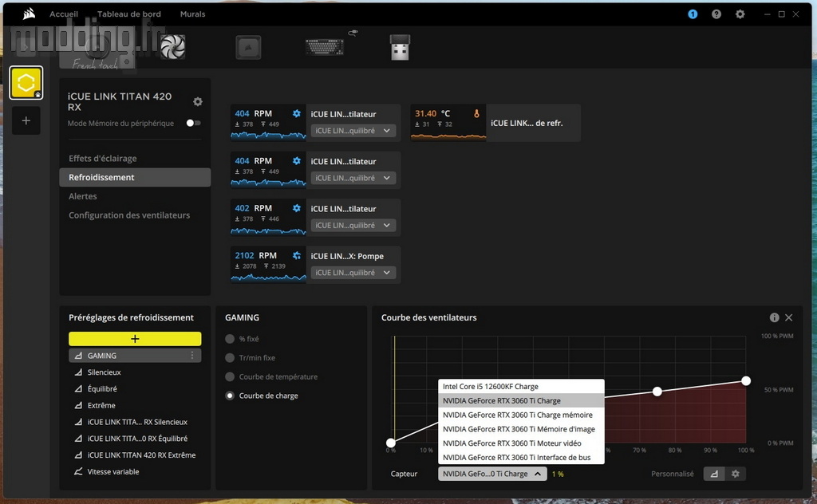
Task: Click the custom curve shape icon
Action: tap(714, 474)
